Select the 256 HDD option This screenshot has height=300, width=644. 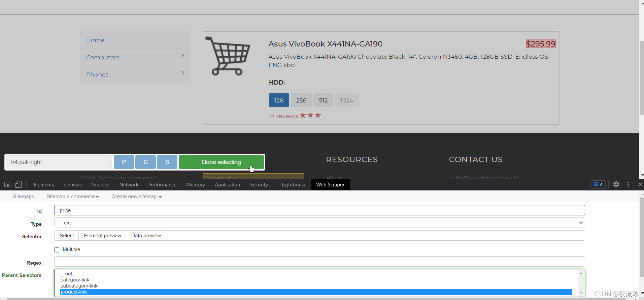pos(301,100)
